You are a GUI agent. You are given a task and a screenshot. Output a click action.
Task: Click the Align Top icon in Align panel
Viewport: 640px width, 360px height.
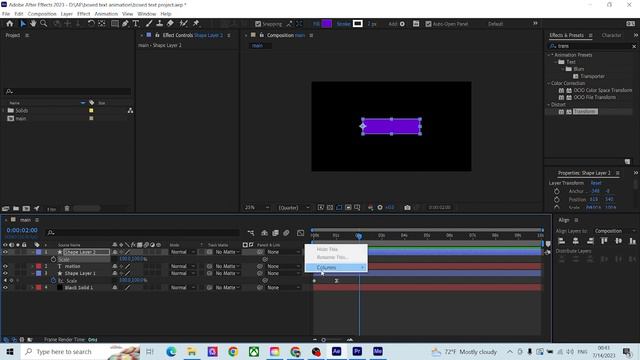[604, 241]
